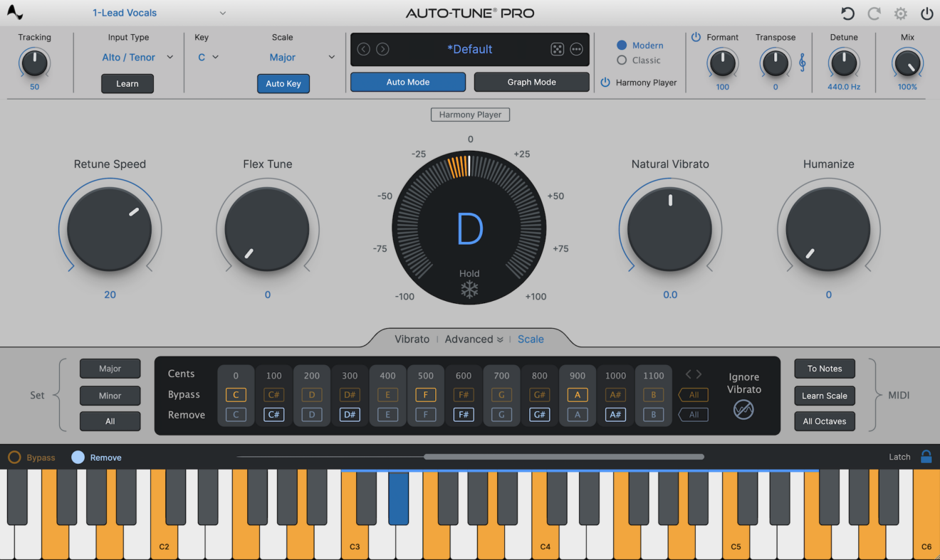Click the Learn Scale button

click(824, 396)
